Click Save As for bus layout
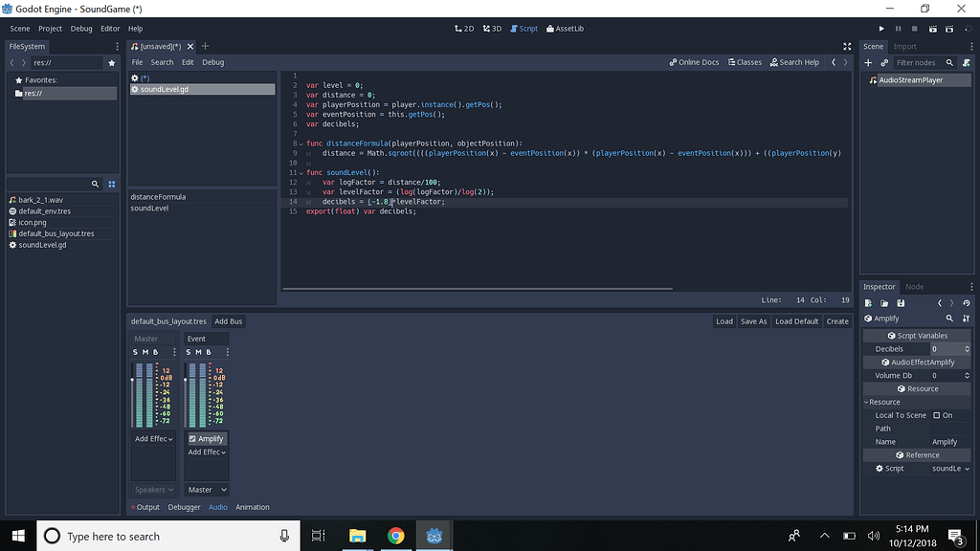The image size is (980, 551). tap(753, 321)
